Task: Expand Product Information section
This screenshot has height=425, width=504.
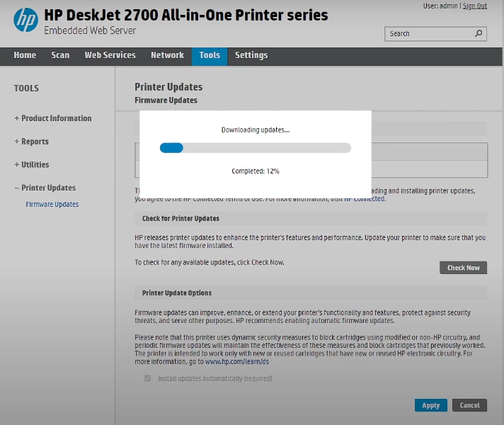Action: 53,118
